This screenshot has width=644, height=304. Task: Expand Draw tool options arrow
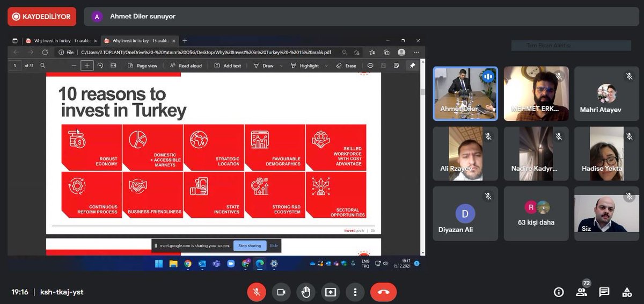pos(280,66)
